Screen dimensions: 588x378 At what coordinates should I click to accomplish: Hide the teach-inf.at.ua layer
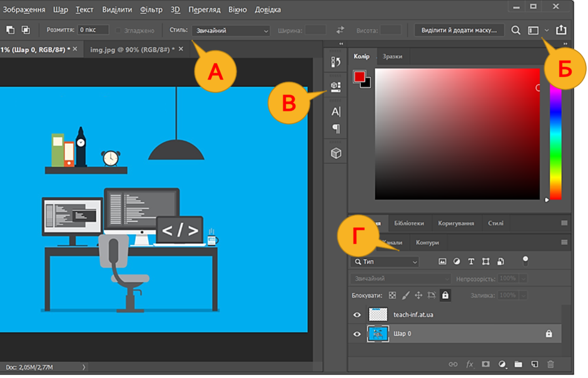coord(357,315)
